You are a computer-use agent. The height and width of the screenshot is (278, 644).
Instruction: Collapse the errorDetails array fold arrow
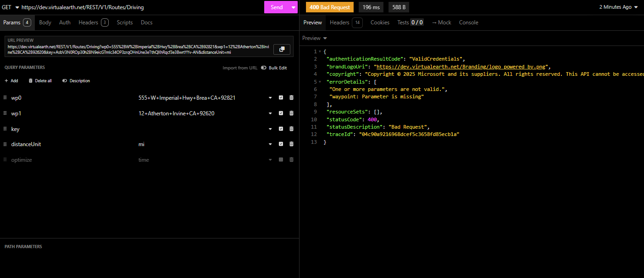(320, 81)
